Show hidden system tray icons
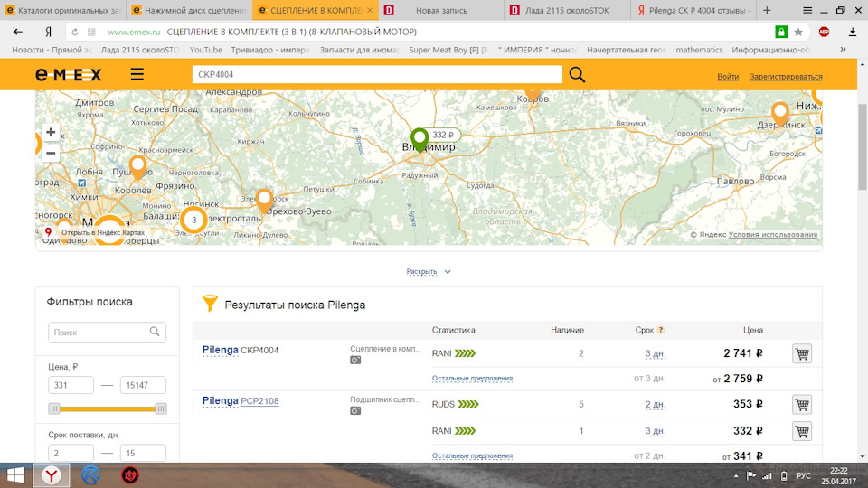The width and height of the screenshot is (868, 488). pyautogui.click(x=736, y=476)
